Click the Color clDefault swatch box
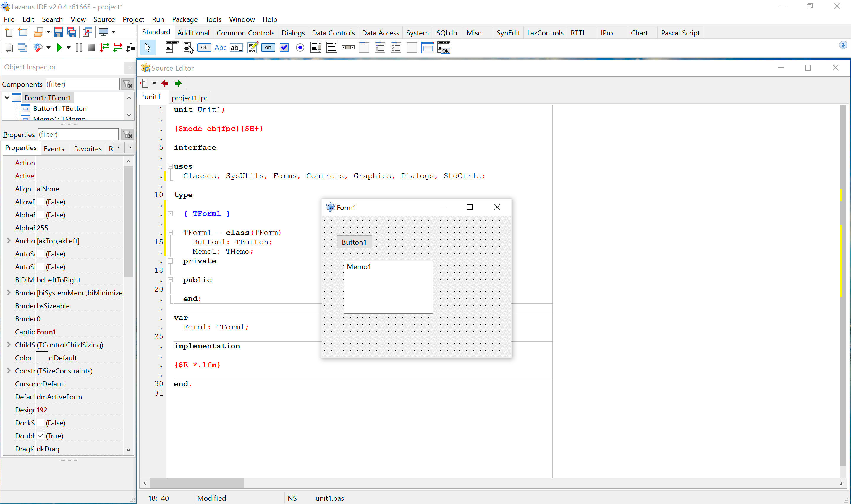Viewport: 851px width, 504px height. pyautogui.click(x=41, y=358)
